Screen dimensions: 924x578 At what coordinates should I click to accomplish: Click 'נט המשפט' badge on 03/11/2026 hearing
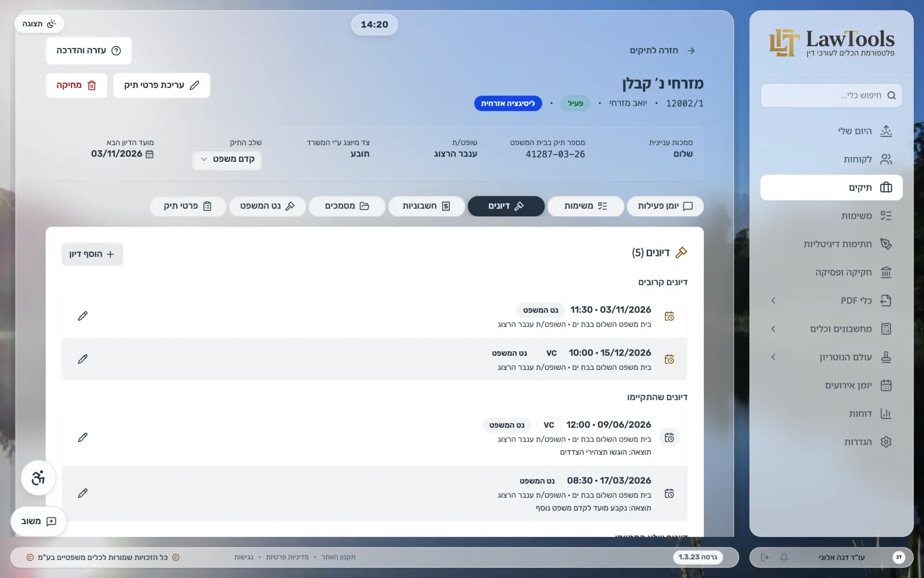(x=541, y=310)
